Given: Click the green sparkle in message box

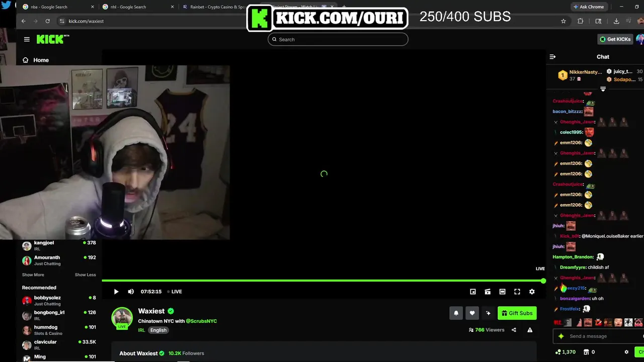Looking at the screenshot, I should tap(561, 336).
